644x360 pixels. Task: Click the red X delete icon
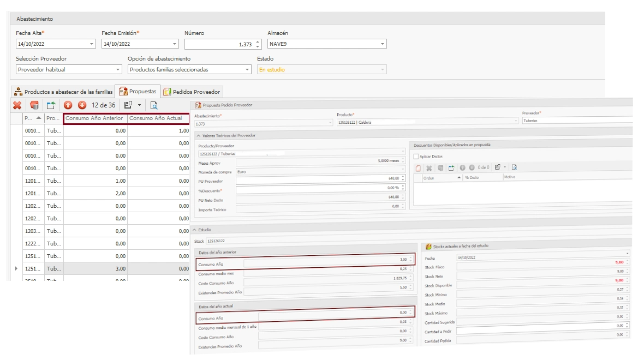(17, 105)
